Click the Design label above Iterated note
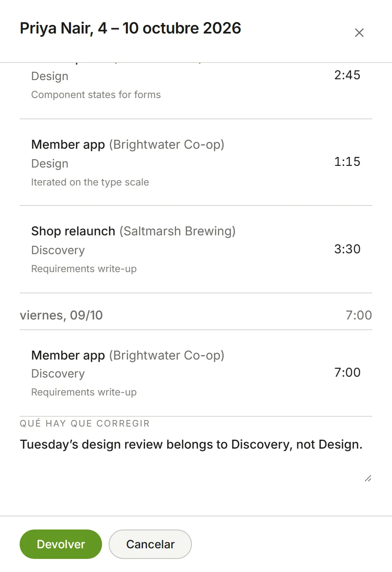Image resolution: width=392 pixels, height=572 pixels. 50,163
